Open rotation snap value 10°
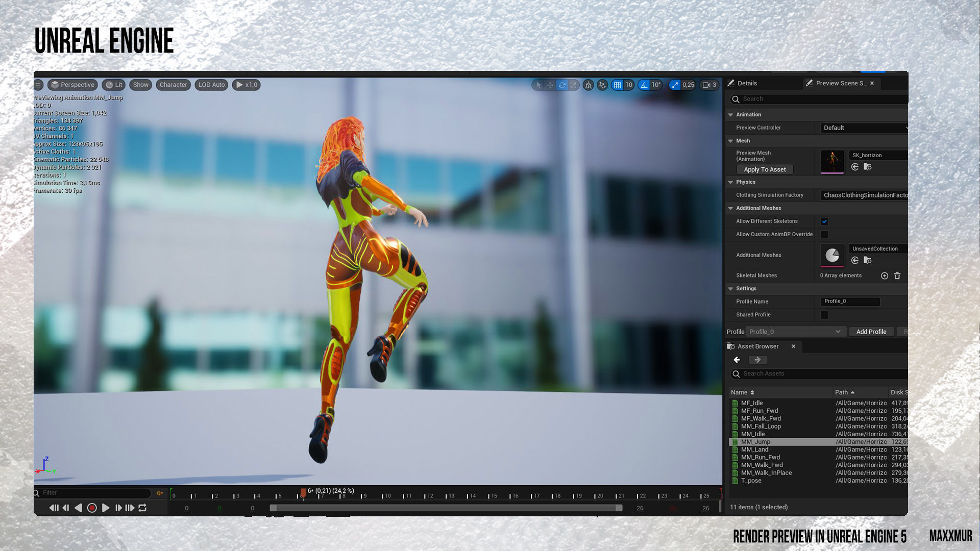 pos(656,85)
